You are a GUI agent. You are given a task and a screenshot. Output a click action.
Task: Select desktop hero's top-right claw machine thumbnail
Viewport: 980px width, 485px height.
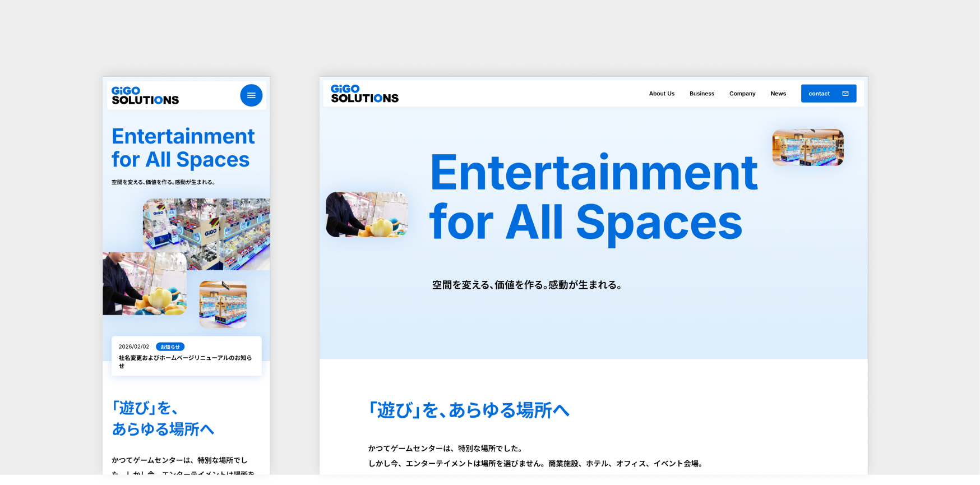[807, 147]
